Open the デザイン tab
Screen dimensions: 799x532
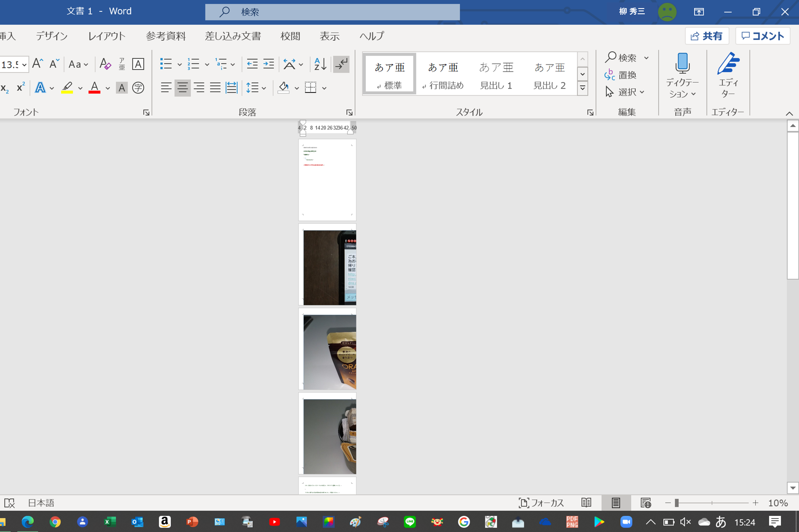tap(52, 36)
